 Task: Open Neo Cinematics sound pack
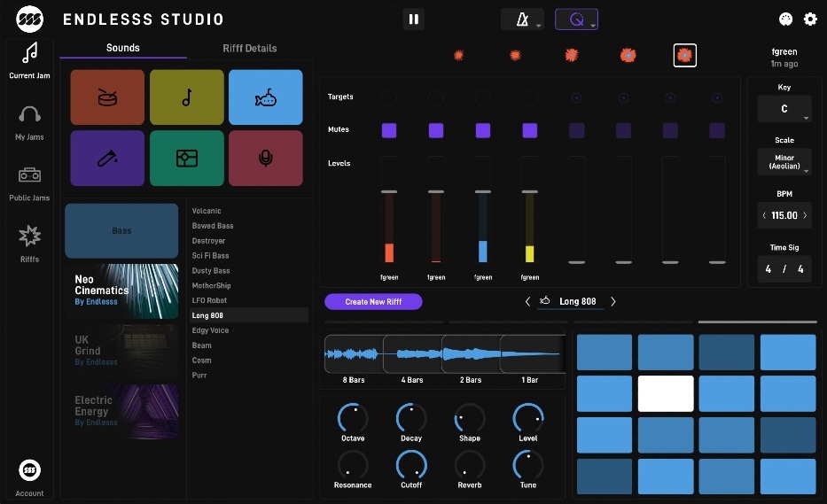(121, 291)
